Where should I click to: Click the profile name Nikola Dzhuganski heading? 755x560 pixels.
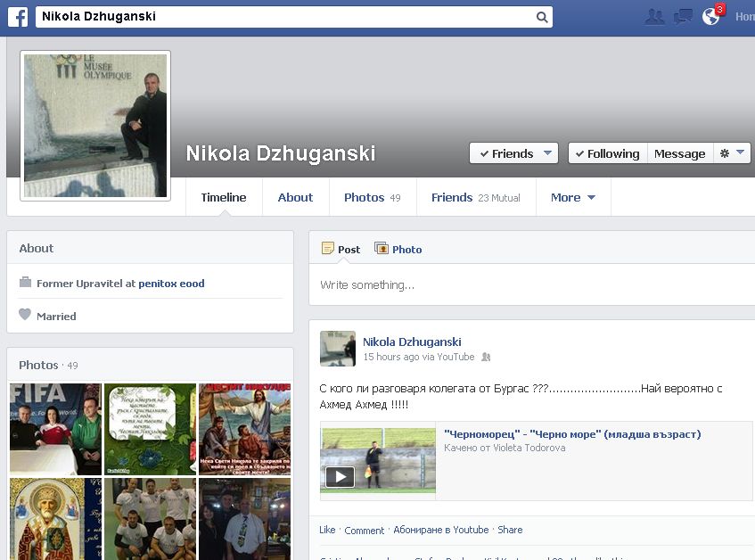coord(281,153)
